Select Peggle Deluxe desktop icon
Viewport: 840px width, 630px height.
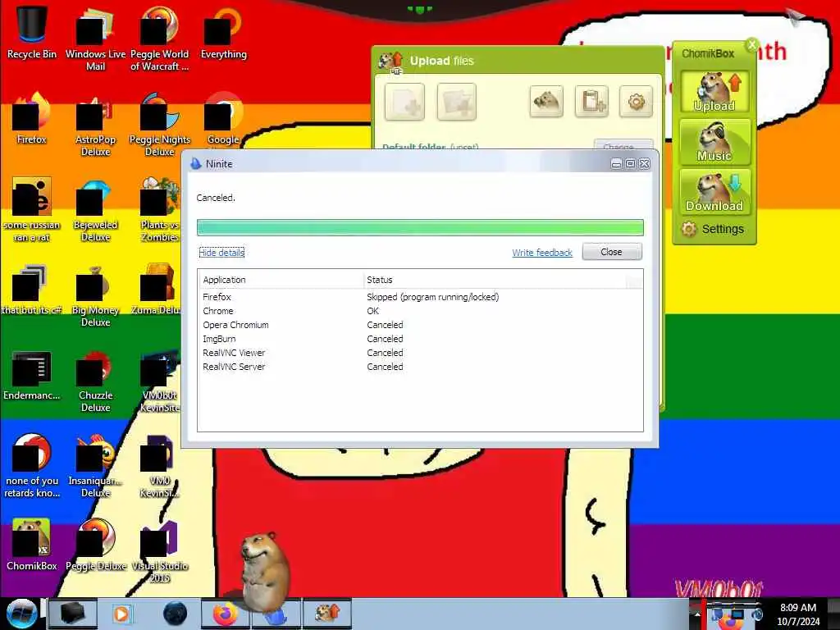click(x=95, y=545)
